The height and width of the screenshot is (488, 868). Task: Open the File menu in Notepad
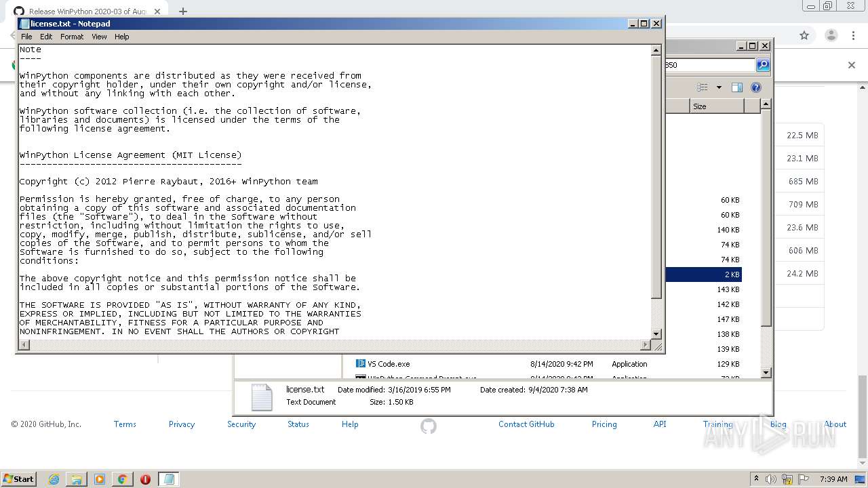(x=26, y=37)
